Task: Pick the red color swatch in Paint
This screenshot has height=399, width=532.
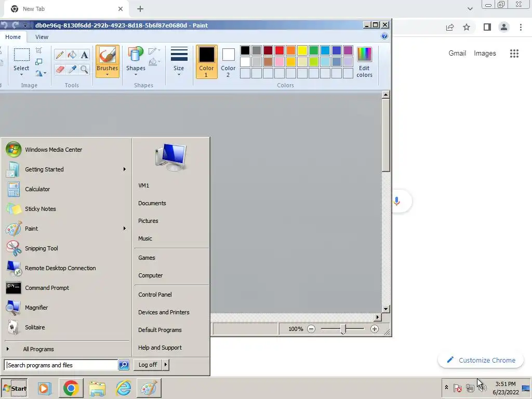Action: (280, 50)
